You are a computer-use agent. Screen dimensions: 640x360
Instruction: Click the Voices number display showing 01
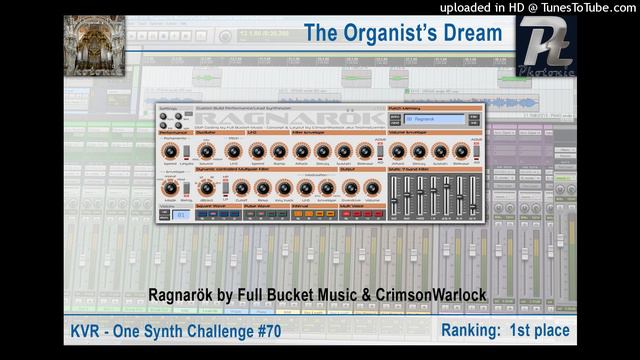(181, 215)
